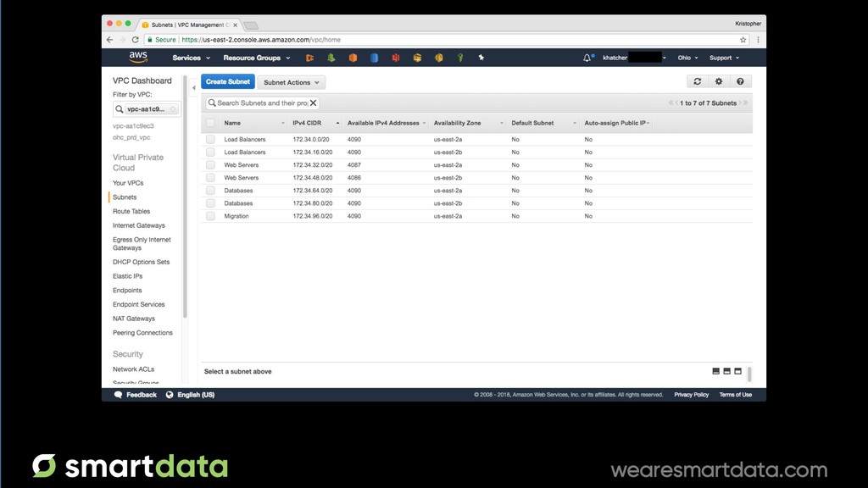Screen dimensions: 868x488
Task: Click the AWS logo home icon
Action: click(x=138, y=57)
